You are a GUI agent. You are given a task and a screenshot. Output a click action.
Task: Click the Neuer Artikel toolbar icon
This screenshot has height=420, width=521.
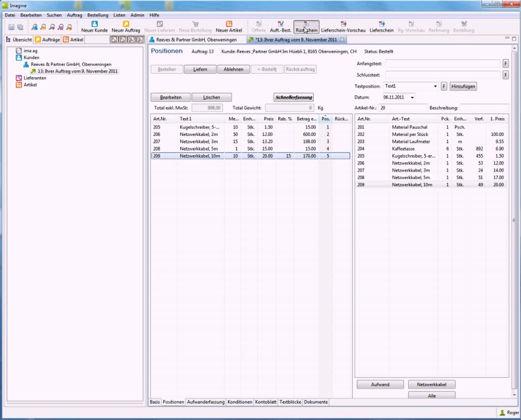(229, 27)
